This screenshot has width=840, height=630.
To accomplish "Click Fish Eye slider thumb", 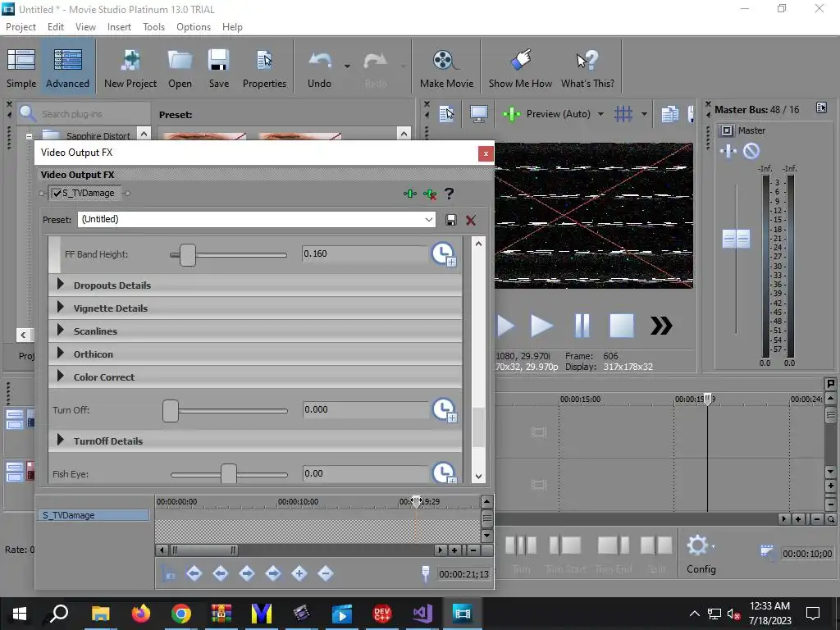I will [x=229, y=473].
